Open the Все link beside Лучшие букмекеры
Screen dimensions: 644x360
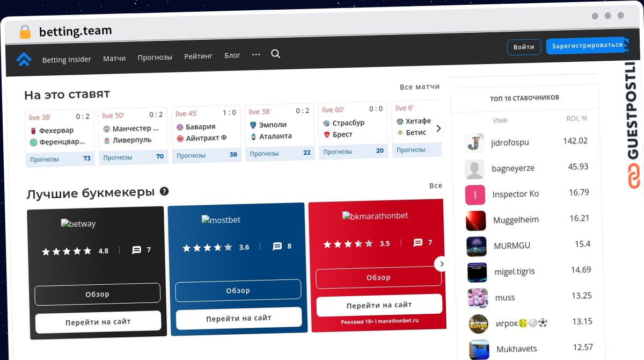(436, 185)
